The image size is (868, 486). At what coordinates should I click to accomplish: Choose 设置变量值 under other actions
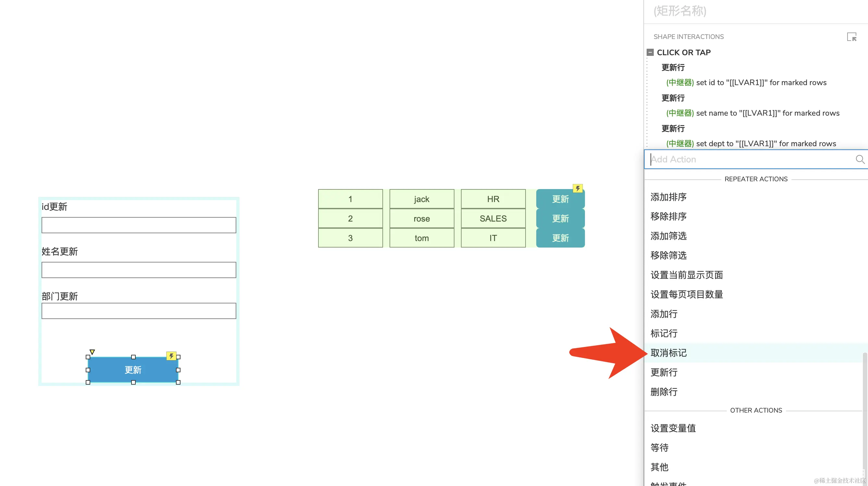pos(673,428)
